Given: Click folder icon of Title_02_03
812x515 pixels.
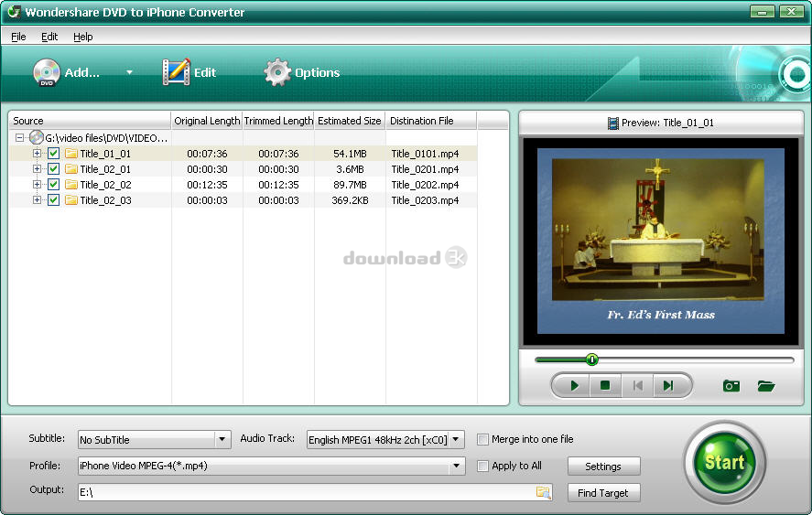Looking at the screenshot, I should click(70, 199).
